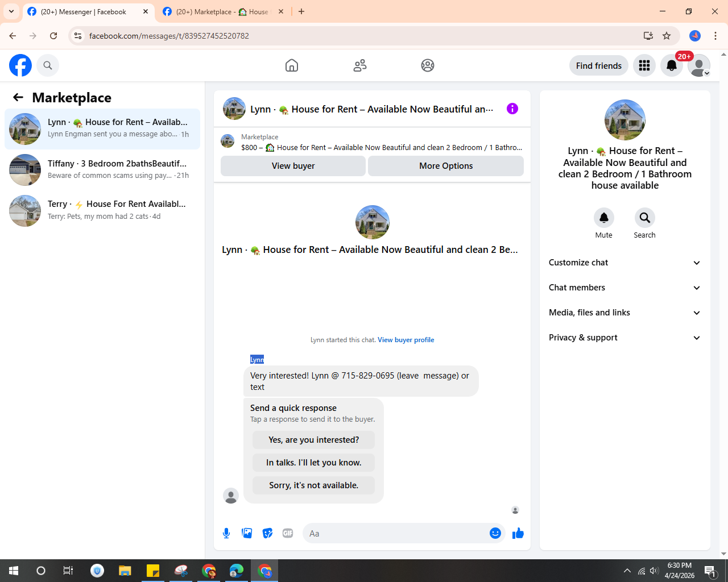Open Chrome profile avatar in toolbar
Viewport: 728px width, 582px height.
(x=695, y=36)
